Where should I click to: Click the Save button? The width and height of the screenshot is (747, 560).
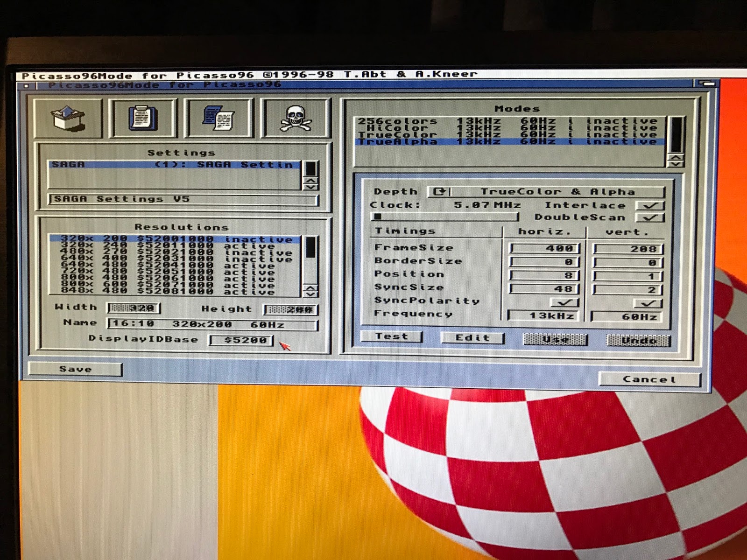(x=75, y=369)
